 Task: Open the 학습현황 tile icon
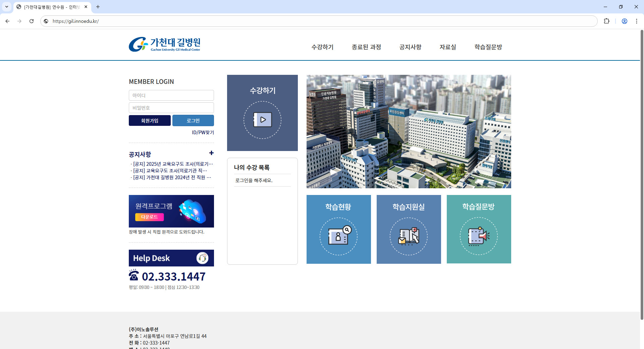point(338,236)
